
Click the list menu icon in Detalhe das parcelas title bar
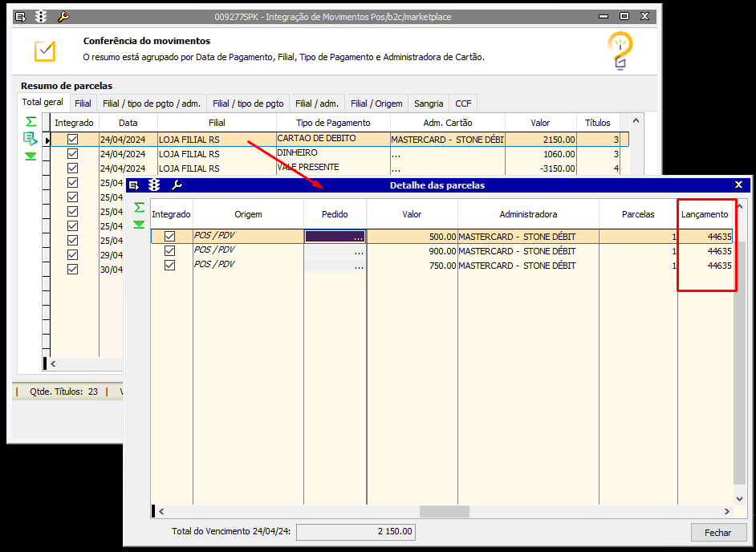[133, 185]
